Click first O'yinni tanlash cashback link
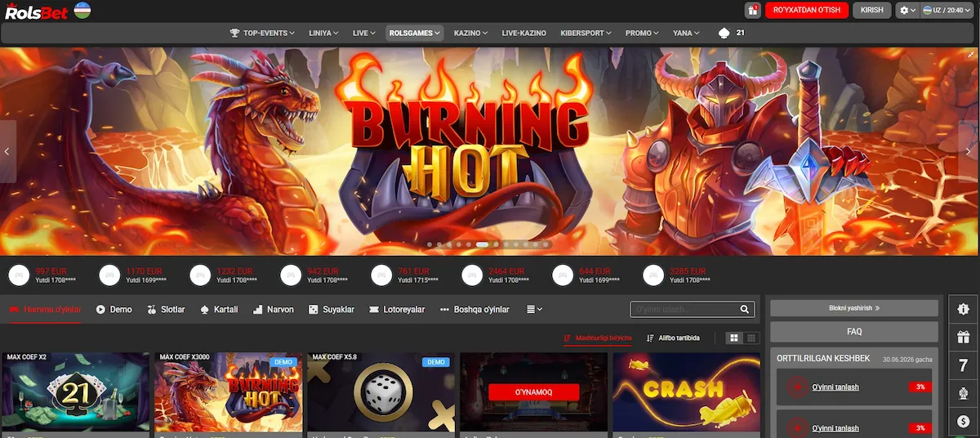The height and width of the screenshot is (438, 980). [835, 387]
